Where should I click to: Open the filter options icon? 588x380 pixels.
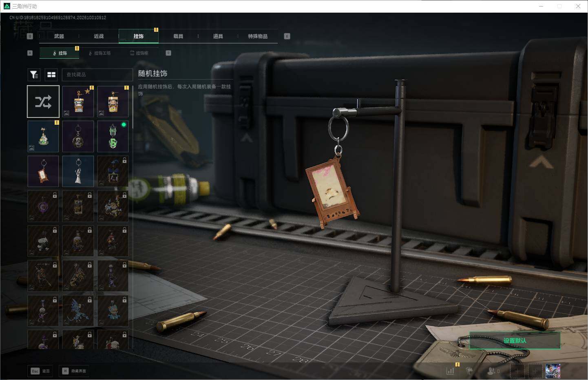pyautogui.click(x=34, y=75)
